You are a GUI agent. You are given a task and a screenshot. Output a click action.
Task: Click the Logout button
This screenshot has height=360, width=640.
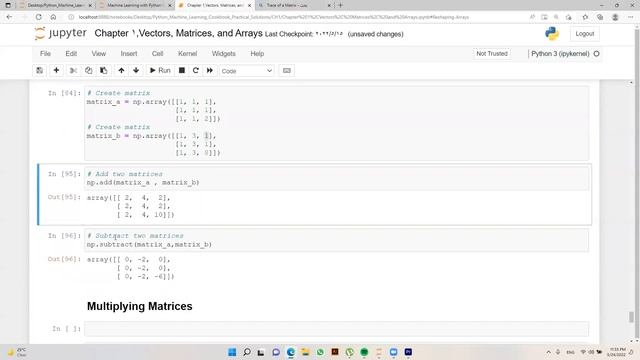tap(584, 34)
